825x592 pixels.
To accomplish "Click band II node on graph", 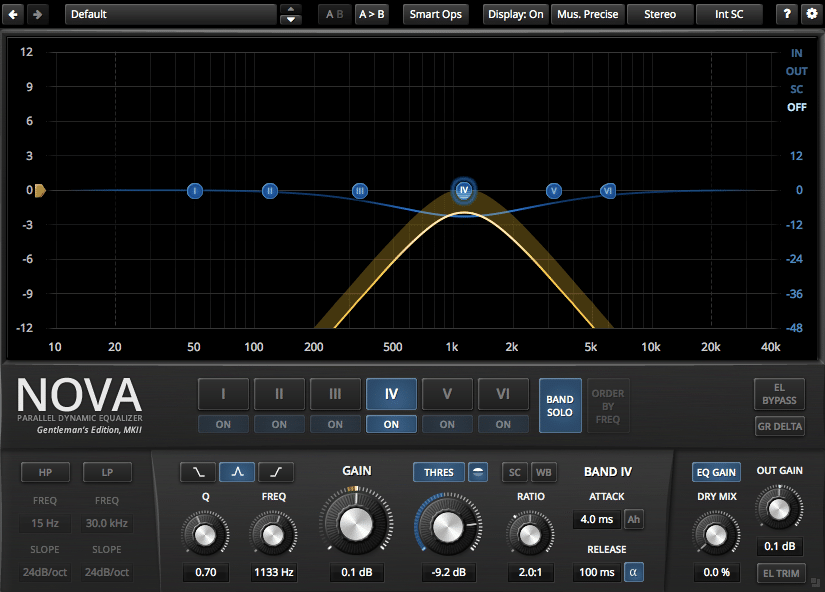I will tap(270, 190).
